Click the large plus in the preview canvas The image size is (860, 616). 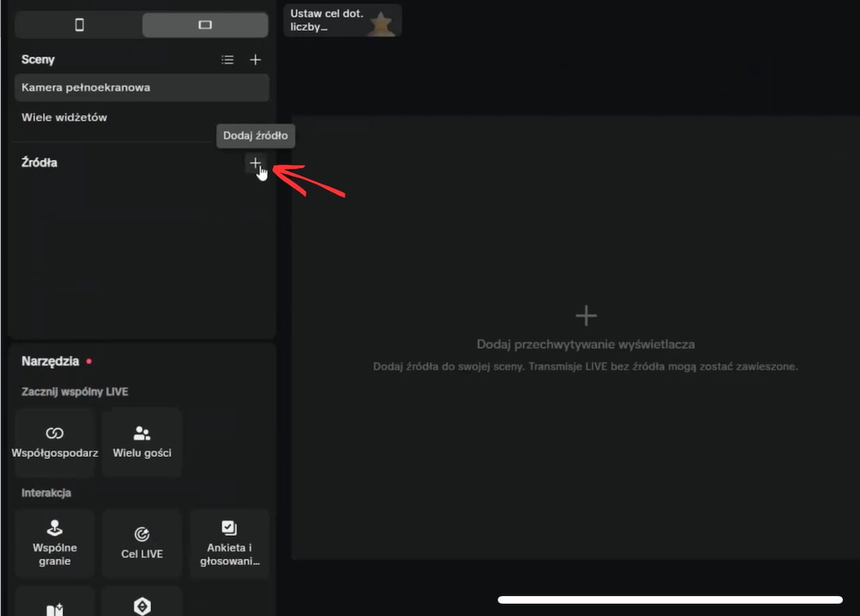point(586,315)
